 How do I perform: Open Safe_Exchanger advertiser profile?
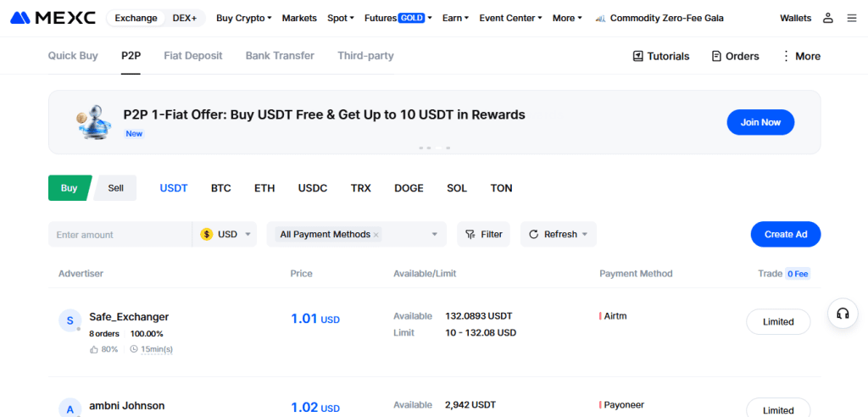click(129, 317)
